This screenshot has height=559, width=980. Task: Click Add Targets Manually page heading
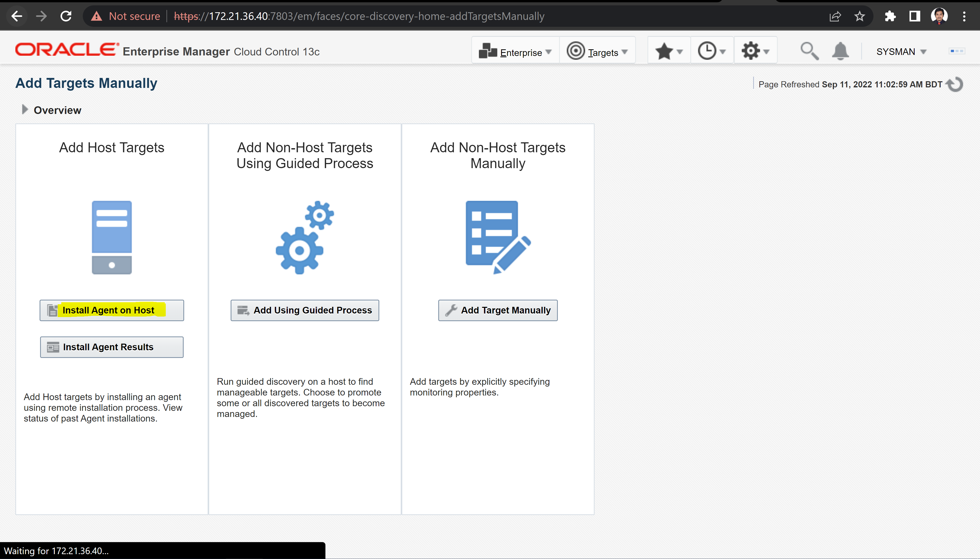click(x=86, y=83)
